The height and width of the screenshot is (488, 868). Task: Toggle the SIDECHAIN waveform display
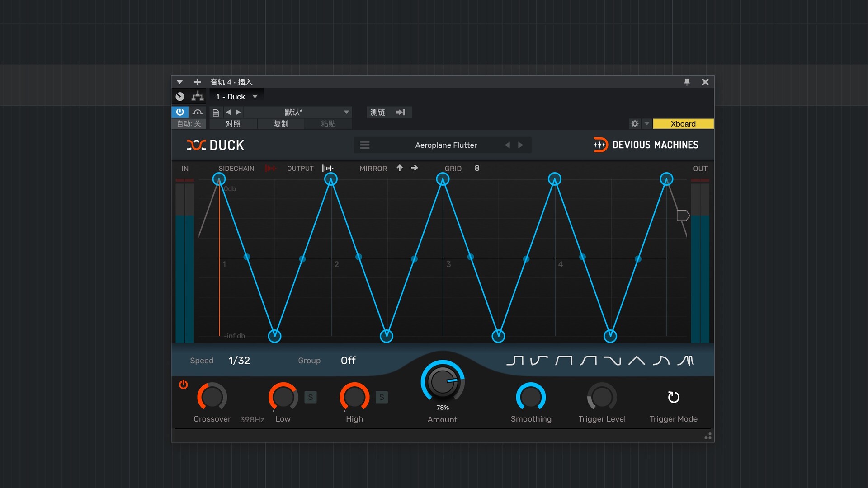pyautogui.click(x=270, y=169)
